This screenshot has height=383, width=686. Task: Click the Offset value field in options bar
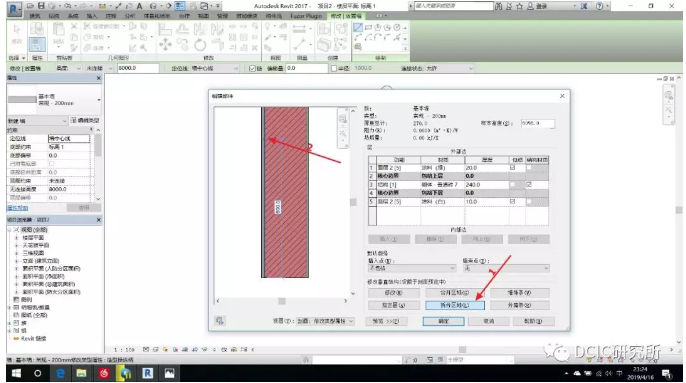(x=306, y=68)
